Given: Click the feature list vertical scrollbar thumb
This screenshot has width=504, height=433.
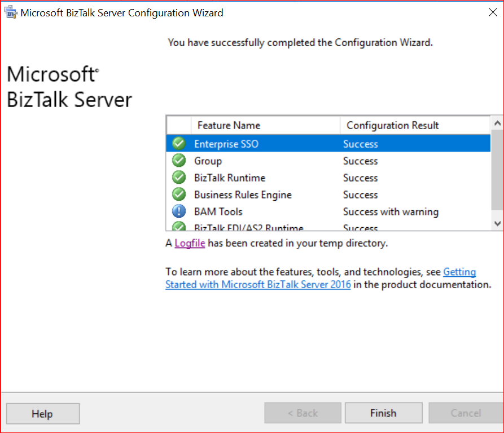Looking at the screenshot, I should pyautogui.click(x=497, y=169).
